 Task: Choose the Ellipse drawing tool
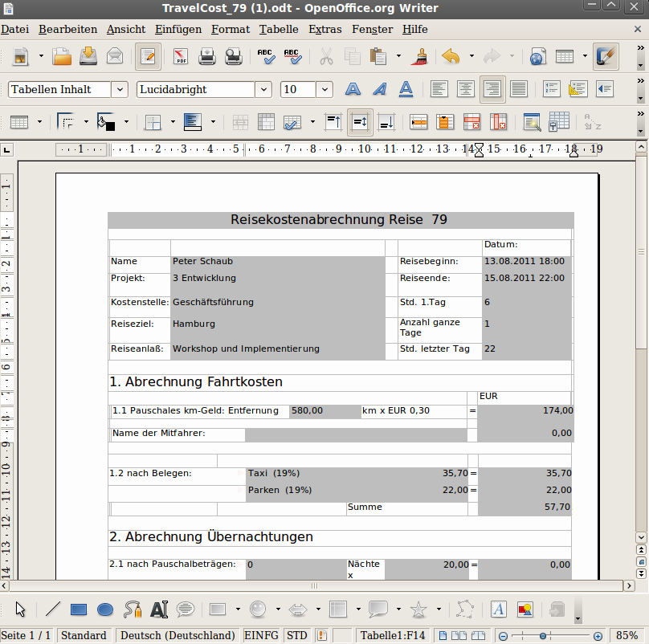coord(104,609)
